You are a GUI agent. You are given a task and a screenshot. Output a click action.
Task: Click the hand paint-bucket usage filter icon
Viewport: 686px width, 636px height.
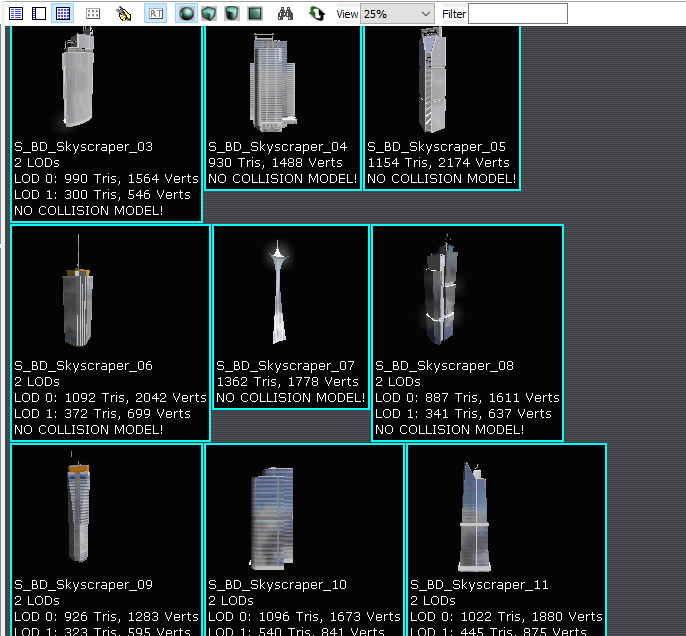coord(124,13)
